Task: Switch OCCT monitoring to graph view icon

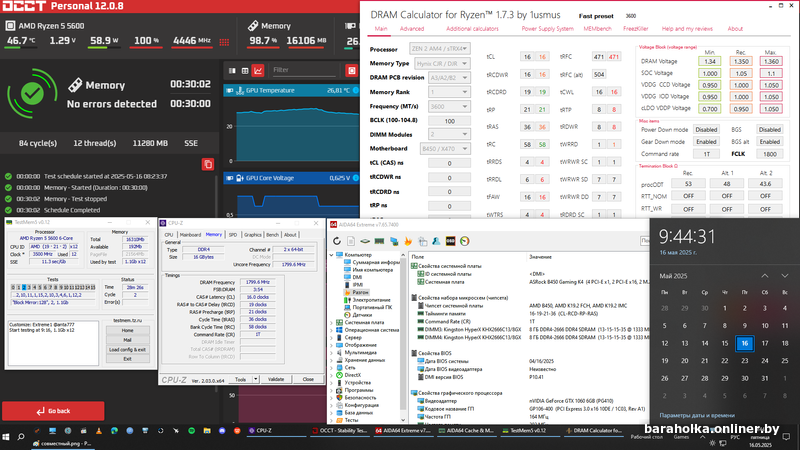Action: 258,70
